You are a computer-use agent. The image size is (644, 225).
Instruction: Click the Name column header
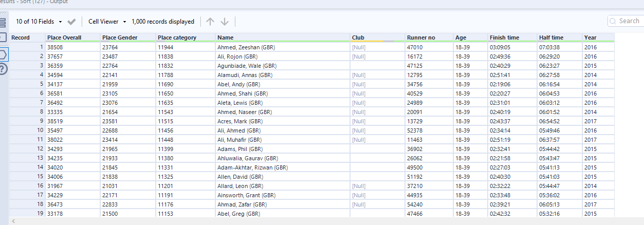(x=225, y=38)
